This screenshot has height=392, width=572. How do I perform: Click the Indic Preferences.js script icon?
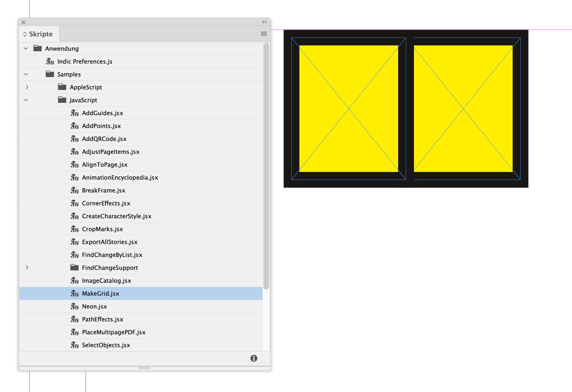(50, 61)
